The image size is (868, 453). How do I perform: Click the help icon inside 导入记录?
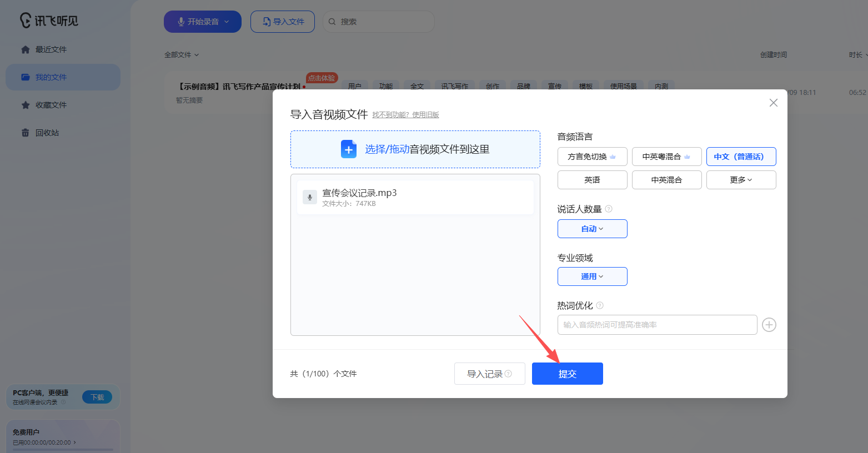(x=508, y=374)
